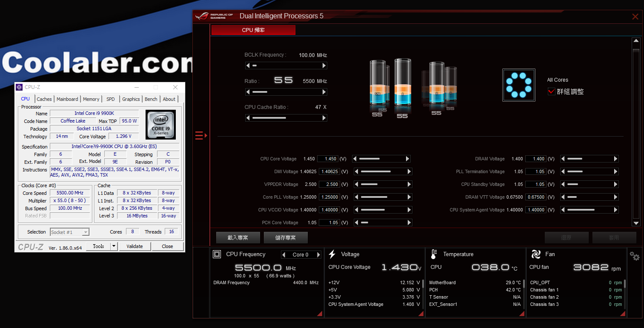Click the Close button in CPU-Z

pyautogui.click(x=167, y=246)
